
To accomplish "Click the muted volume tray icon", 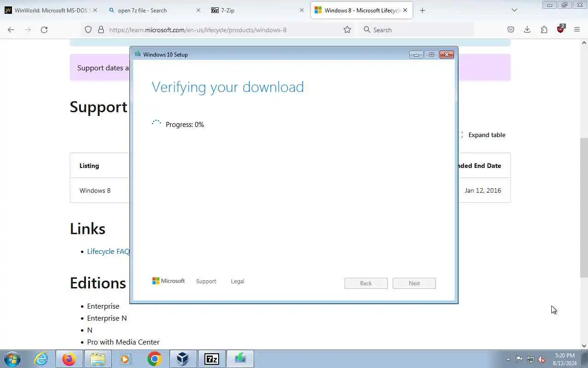I will 542,359.
